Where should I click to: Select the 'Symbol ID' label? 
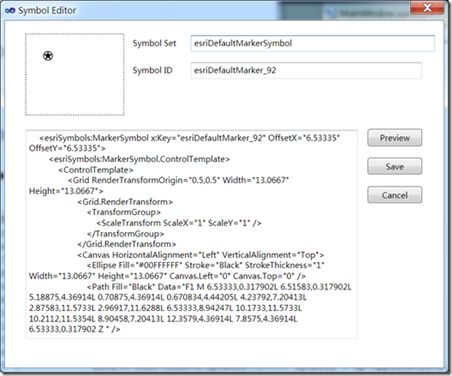click(152, 70)
